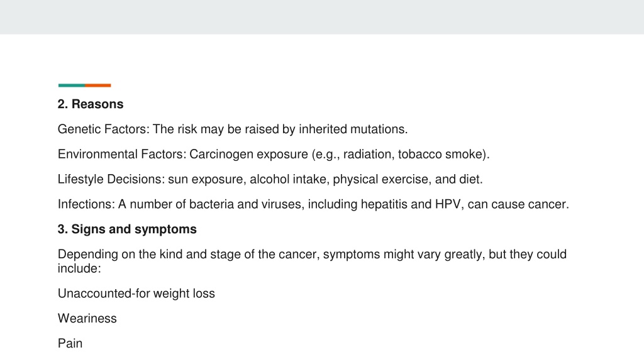644x362 pixels.
Task: Click the word "Carcinogen" in the slide
Action: point(221,155)
